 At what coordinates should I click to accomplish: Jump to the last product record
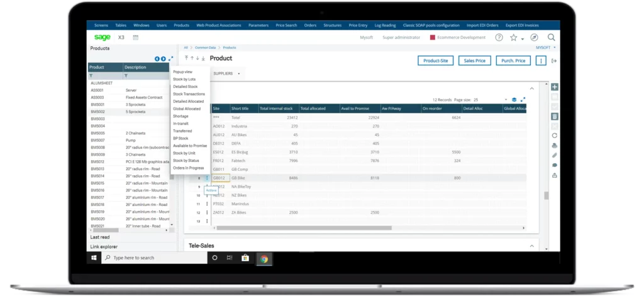click(203, 58)
